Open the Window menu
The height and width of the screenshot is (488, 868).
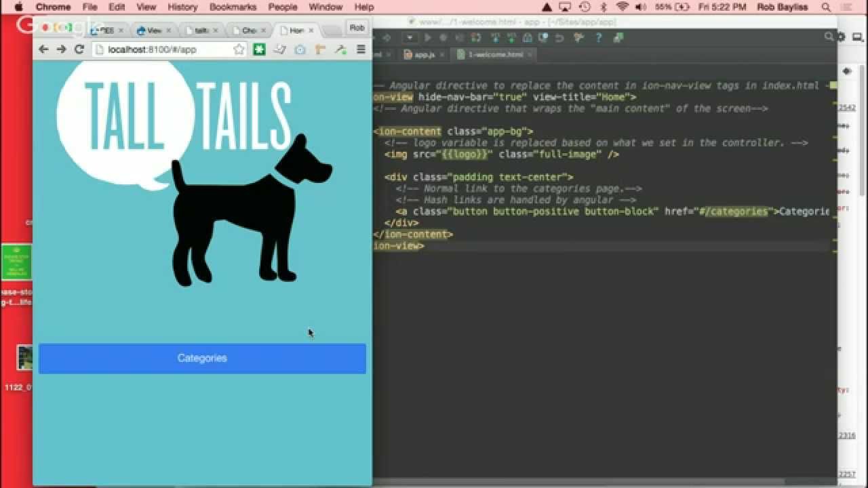325,7
